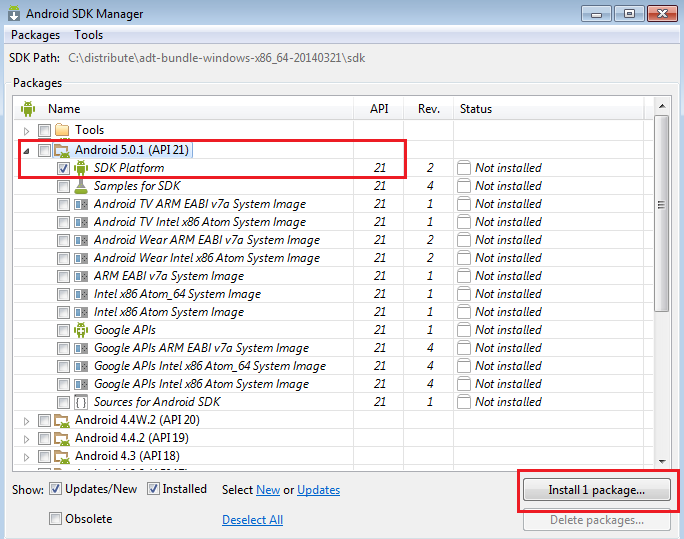684x539 pixels.
Task: Click the SDK Path value text
Action: (216, 58)
